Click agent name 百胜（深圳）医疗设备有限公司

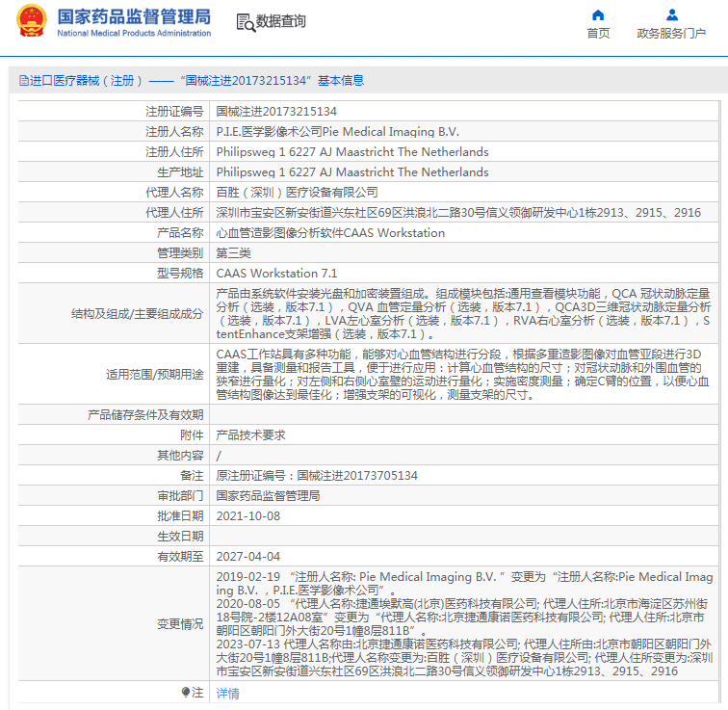point(297,193)
